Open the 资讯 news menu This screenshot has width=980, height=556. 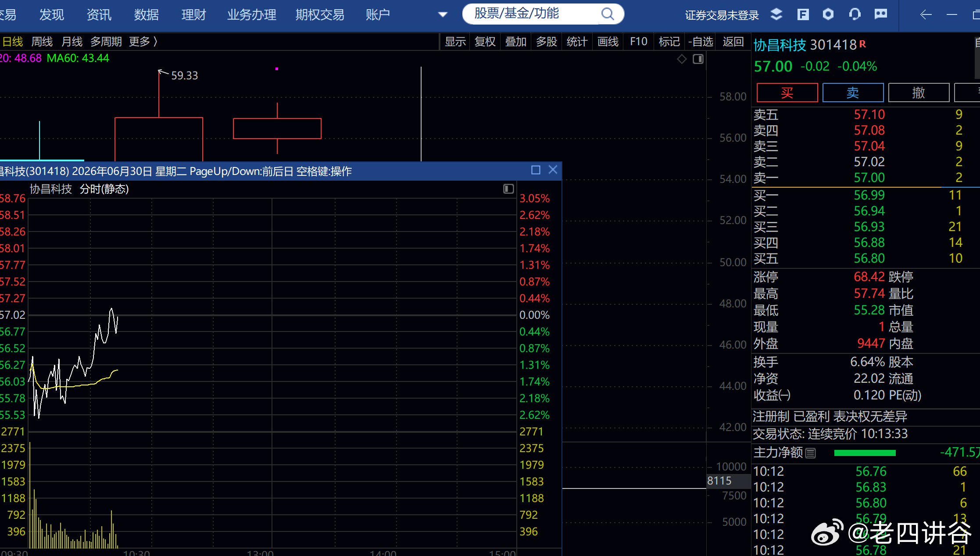coord(99,15)
